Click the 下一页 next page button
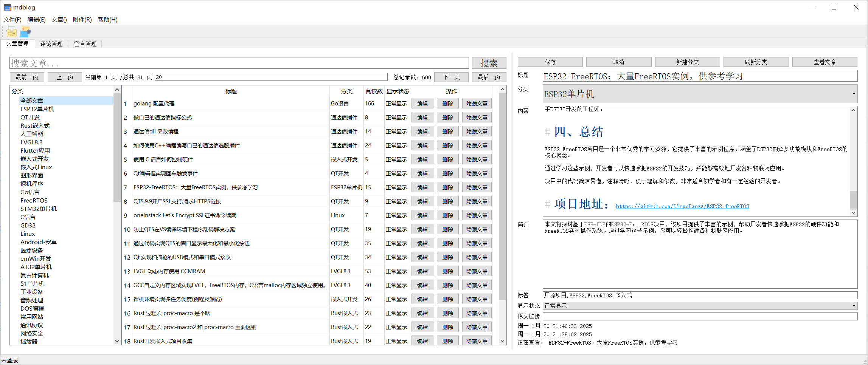 pos(452,77)
